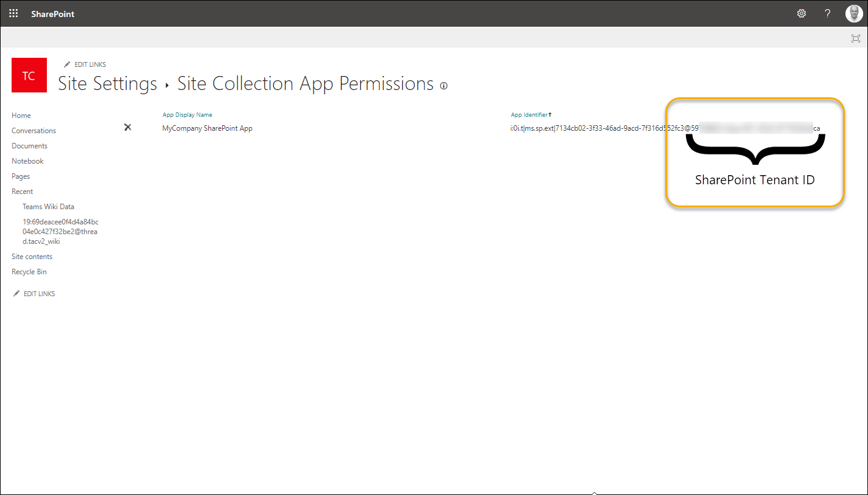
Task: Toggle focus on content icon
Action: [x=855, y=38]
